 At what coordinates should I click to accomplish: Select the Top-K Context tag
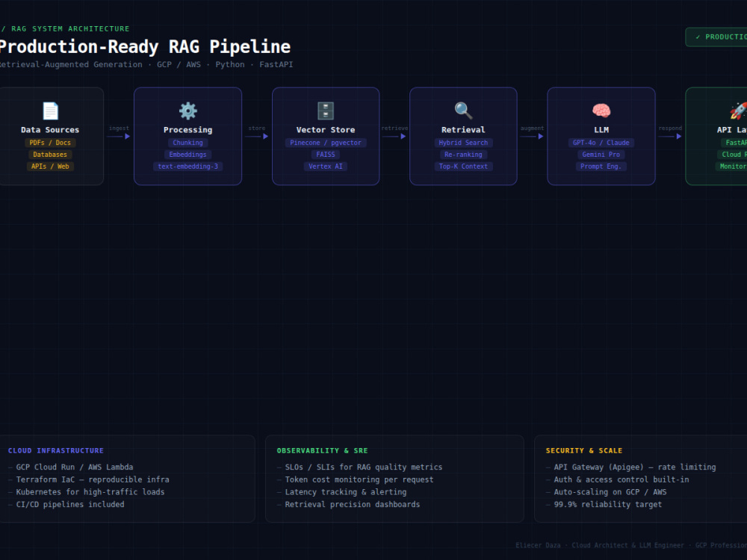(x=463, y=167)
